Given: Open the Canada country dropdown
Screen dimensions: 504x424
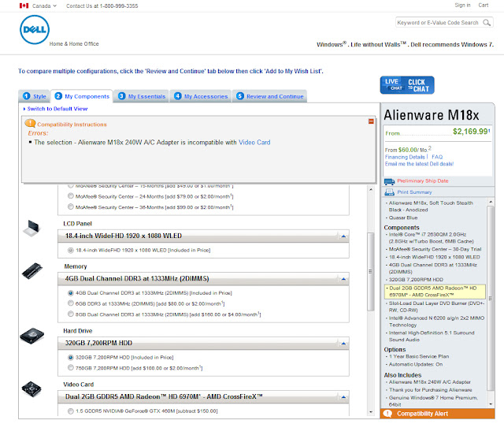Looking at the screenshot, I should 44,6.
